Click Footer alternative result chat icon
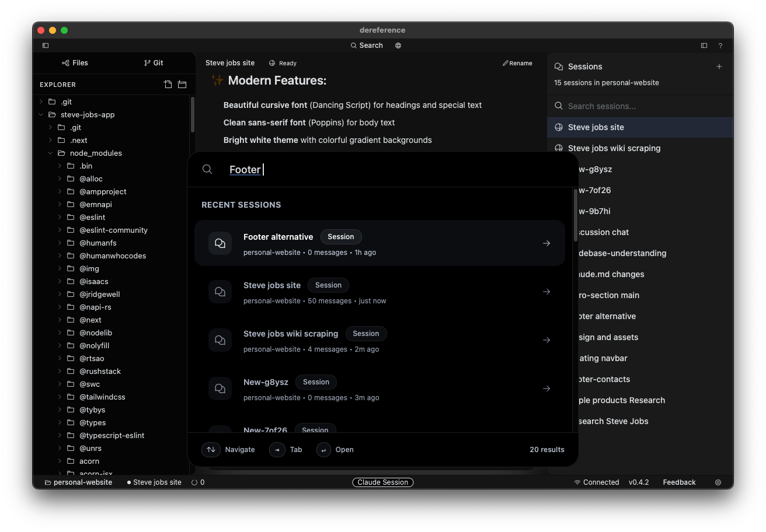The image size is (766, 532). pos(220,243)
